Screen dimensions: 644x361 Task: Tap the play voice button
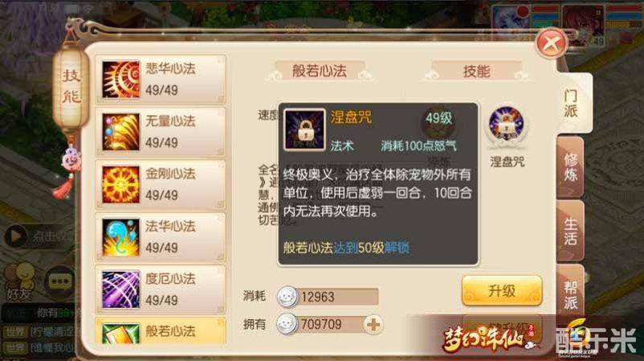tap(15, 236)
